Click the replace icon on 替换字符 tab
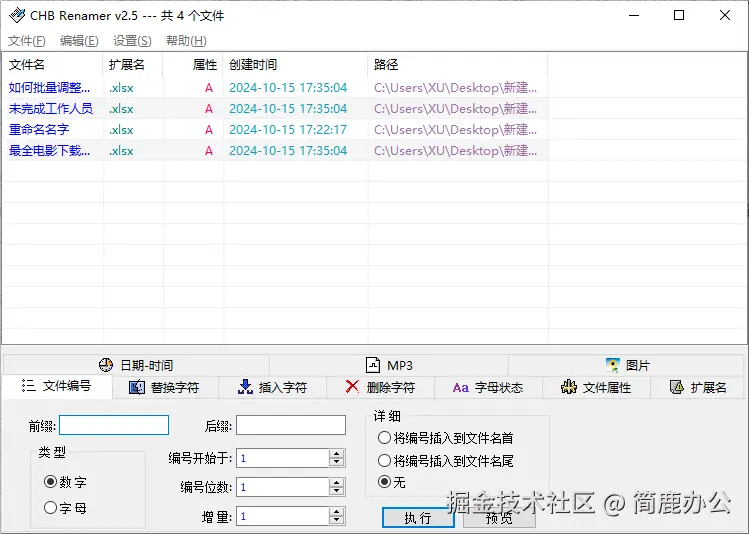The image size is (749, 534). (x=137, y=387)
